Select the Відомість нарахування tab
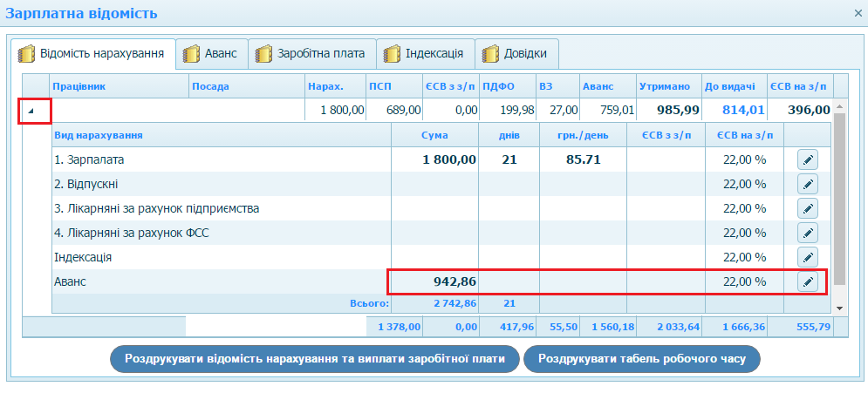This screenshot has width=868, height=393. [92, 53]
